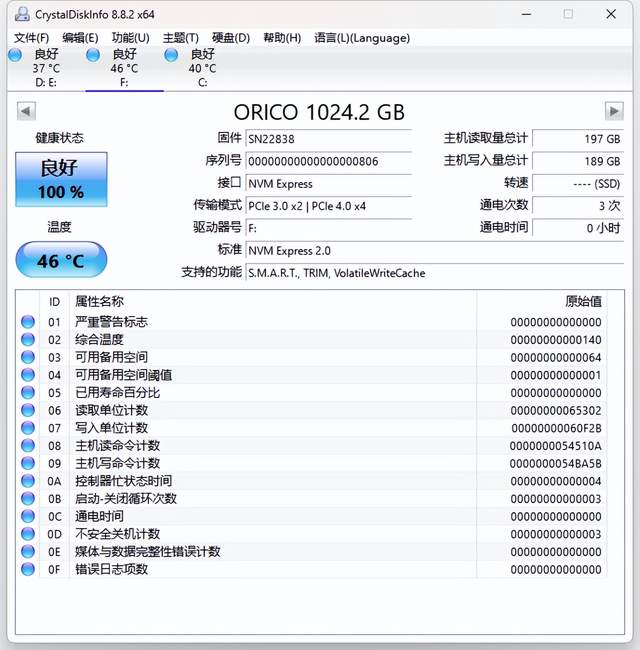Open the 文件(F) menu
Viewport: 640px width, 650px height.
pos(32,38)
